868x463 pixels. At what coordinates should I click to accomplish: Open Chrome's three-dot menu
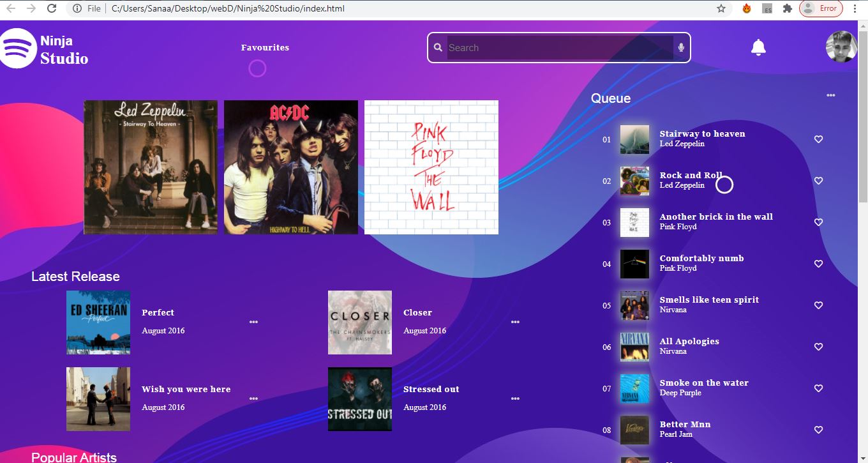pos(855,9)
